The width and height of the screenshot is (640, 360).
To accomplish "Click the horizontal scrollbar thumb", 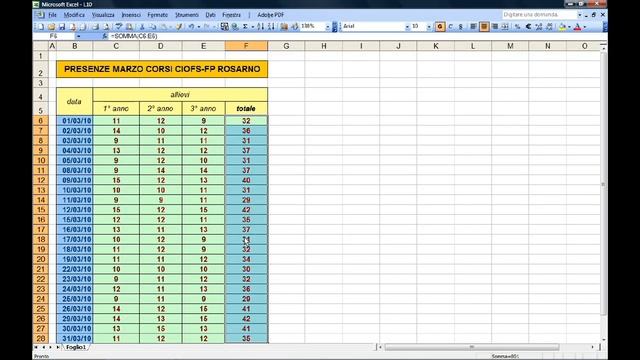I will tap(472, 347).
